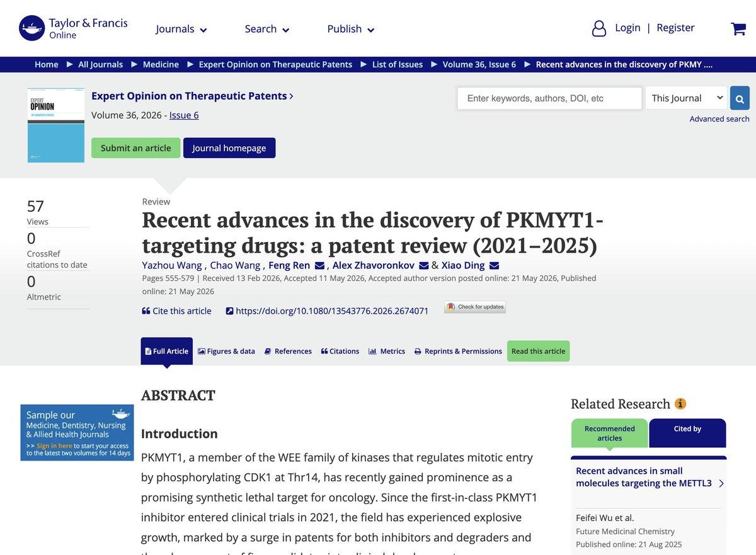Image resolution: width=756 pixels, height=555 pixels.
Task: Expand the METTL3 recommended article arrow
Action: point(721,483)
